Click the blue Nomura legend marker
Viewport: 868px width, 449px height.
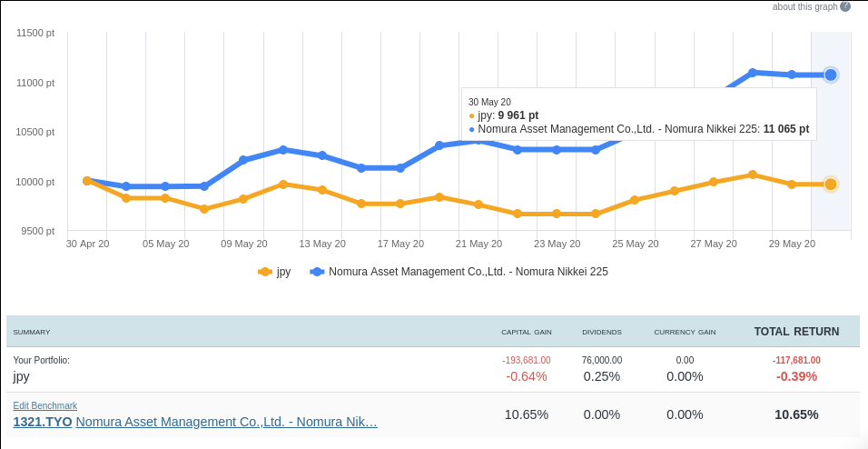pos(317,272)
